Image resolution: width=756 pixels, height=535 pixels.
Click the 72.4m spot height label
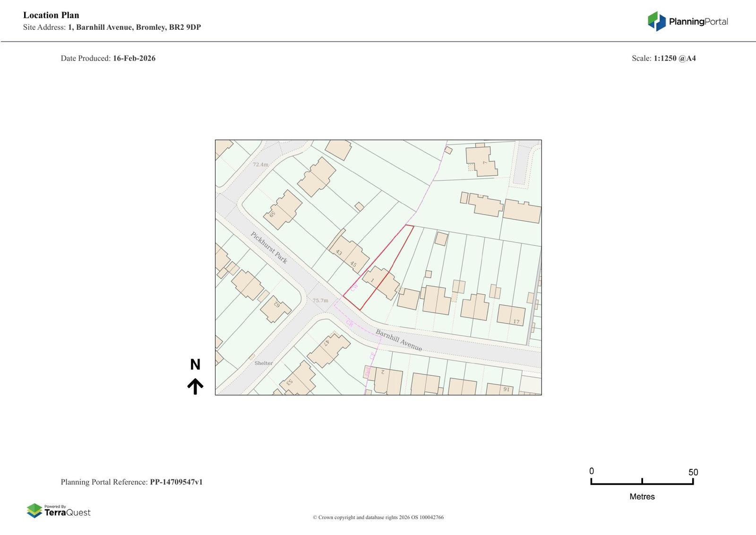(260, 164)
